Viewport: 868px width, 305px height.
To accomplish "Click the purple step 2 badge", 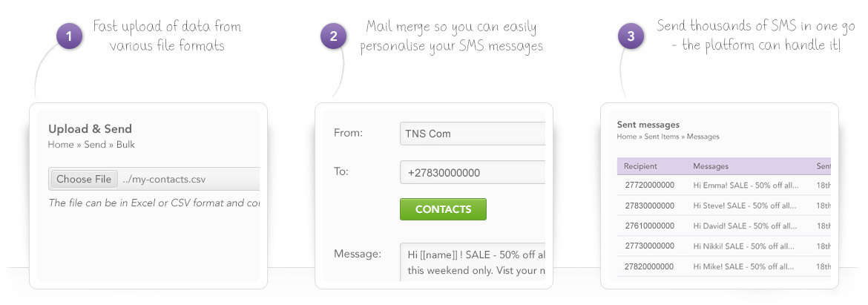I will coord(333,36).
